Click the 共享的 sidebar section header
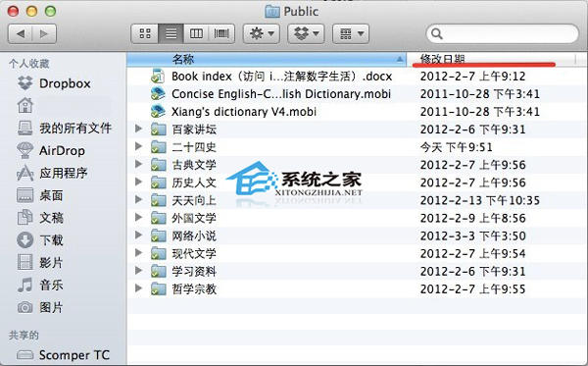This screenshot has height=366, width=588. pos(24,335)
